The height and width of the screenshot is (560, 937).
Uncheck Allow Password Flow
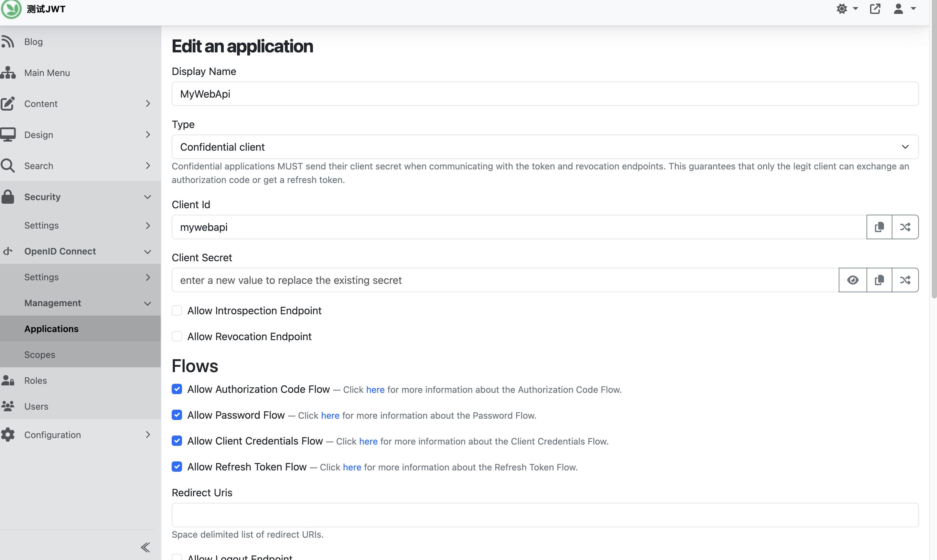click(x=177, y=415)
